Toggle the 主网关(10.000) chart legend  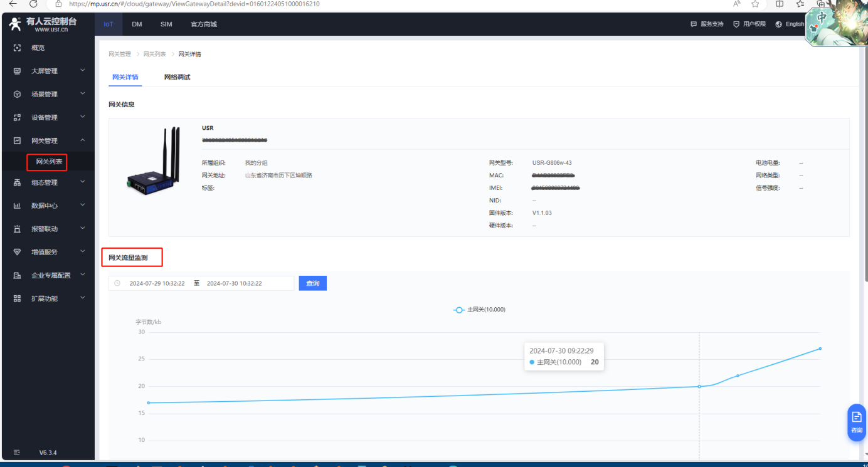click(x=480, y=310)
